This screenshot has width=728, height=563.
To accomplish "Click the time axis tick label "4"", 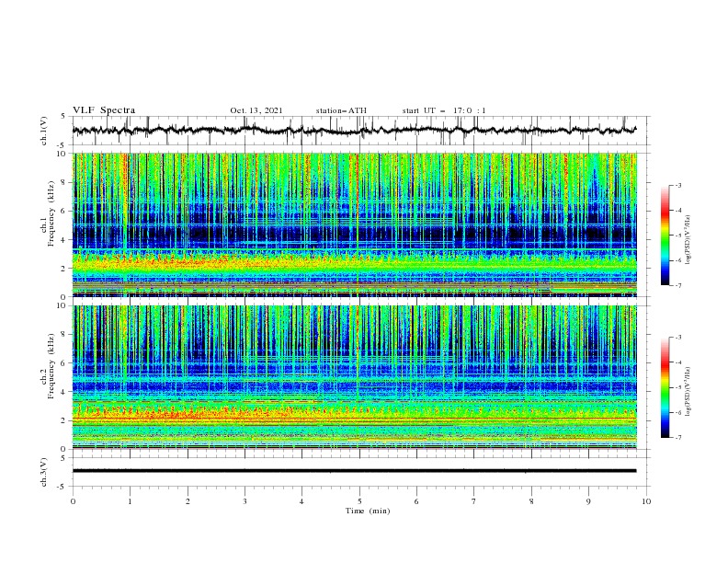I will coord(301,501).
